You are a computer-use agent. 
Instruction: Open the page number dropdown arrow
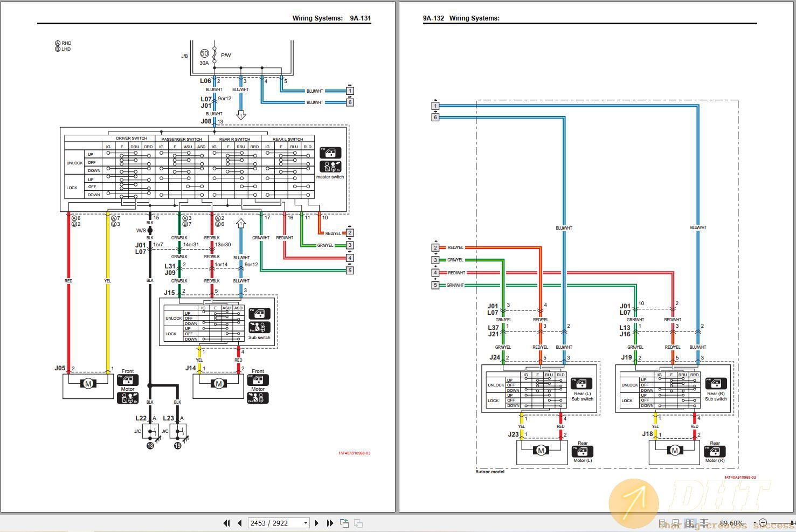click(x=306, y=523)
